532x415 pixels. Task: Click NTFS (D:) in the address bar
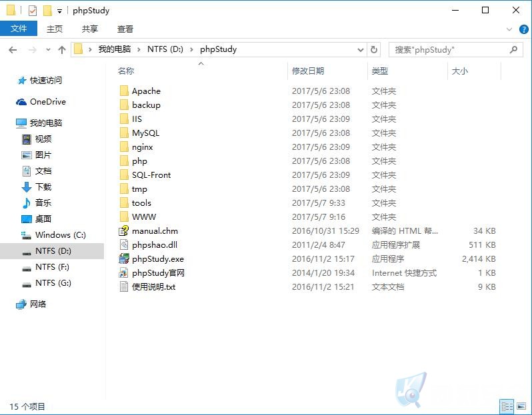[165, 49]
